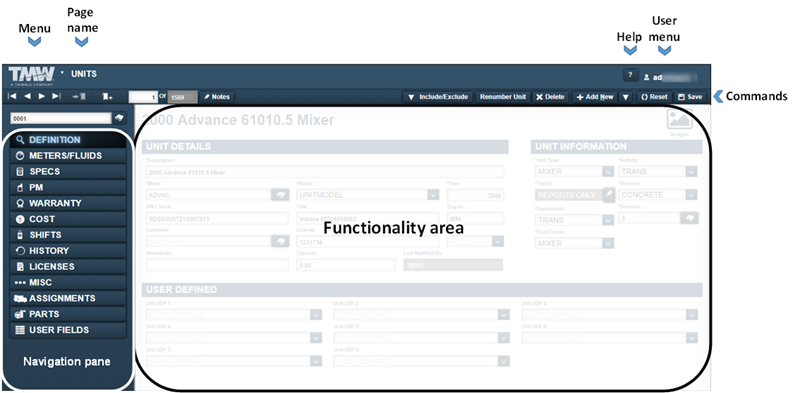The image size is (800, 393).
Task: Go to the last record arrow
Action: tap(56, 96)
